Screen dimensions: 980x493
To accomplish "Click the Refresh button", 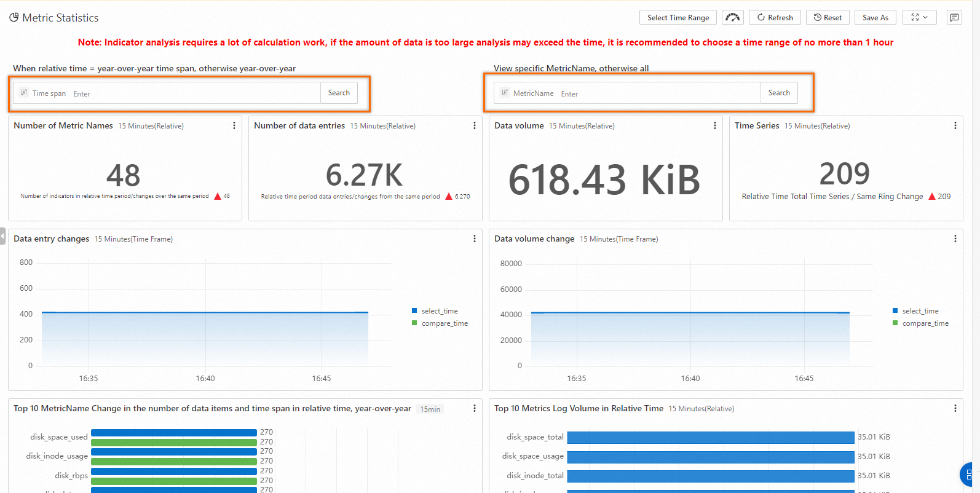I will pyautogui.click(x=775, y=17).
